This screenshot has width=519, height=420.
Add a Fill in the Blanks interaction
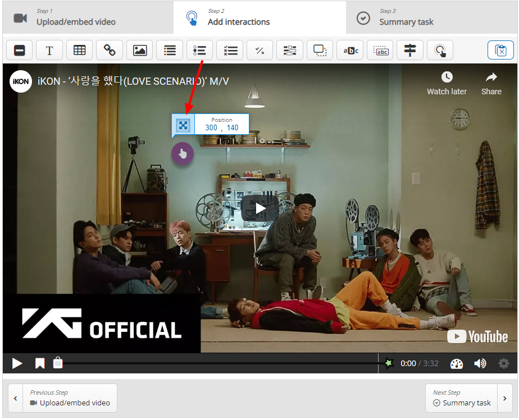[x=290, y=51]
